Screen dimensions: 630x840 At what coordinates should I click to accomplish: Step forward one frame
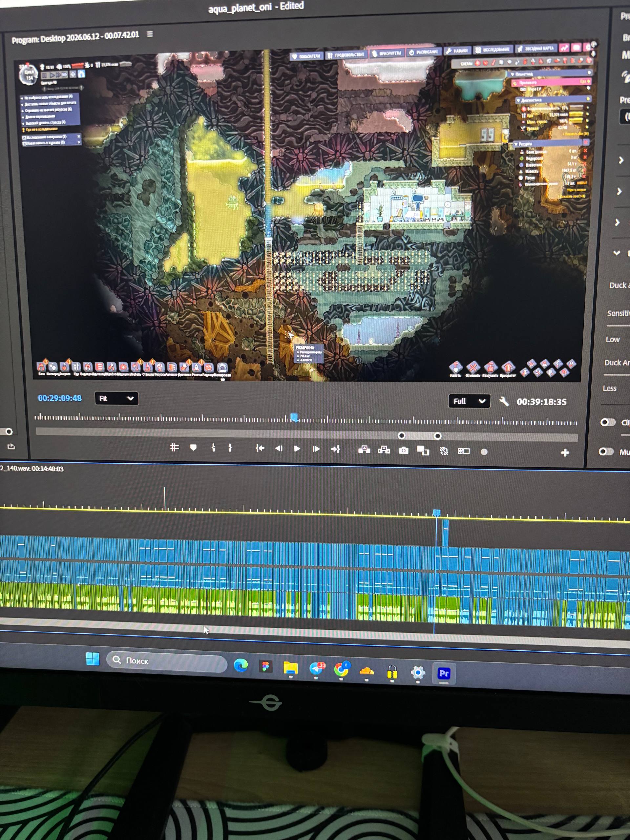click(316, 449)
